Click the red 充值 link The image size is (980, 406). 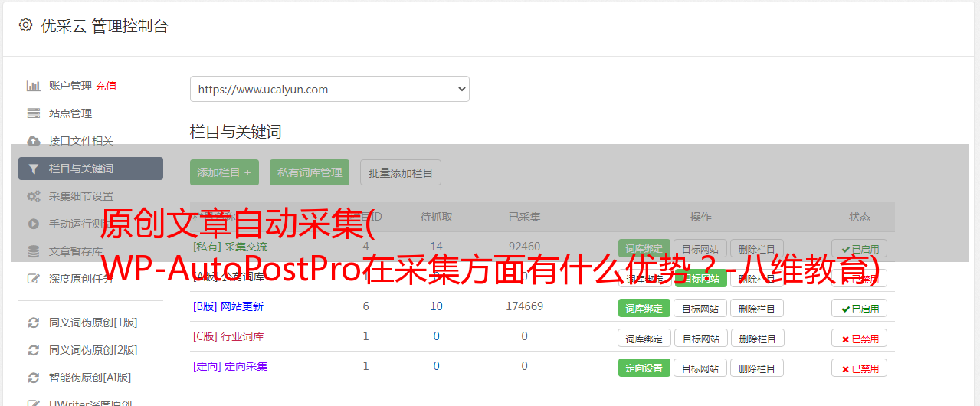tap(107, 86)
